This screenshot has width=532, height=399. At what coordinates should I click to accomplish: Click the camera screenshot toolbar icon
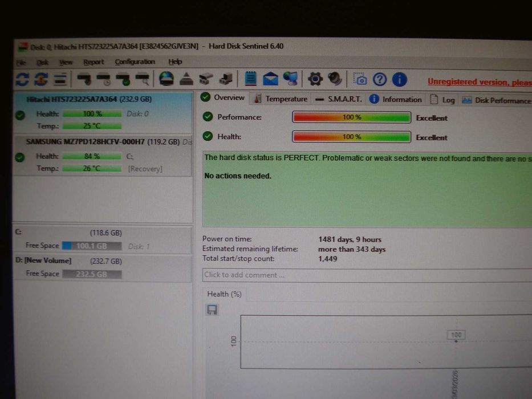360,79
